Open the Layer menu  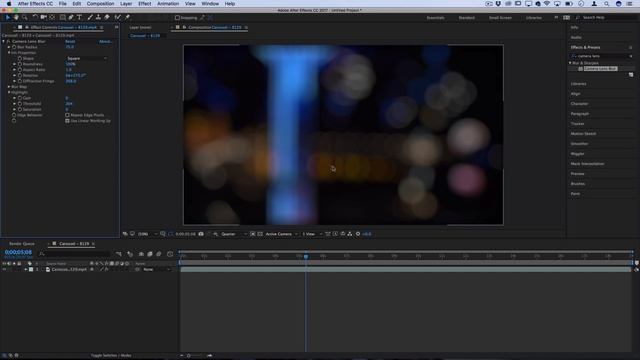pos(126,4)
